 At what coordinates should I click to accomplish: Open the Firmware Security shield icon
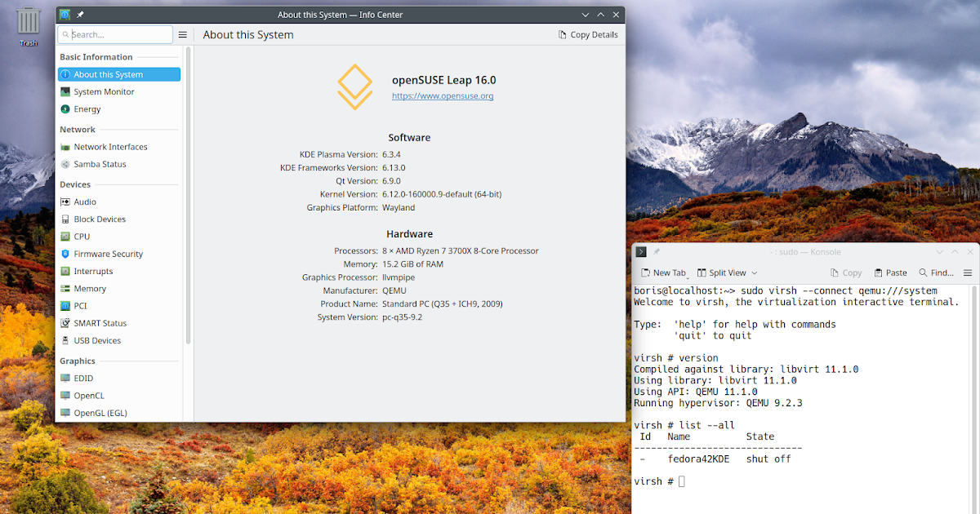pyautogui.click(x=66, y=254)
